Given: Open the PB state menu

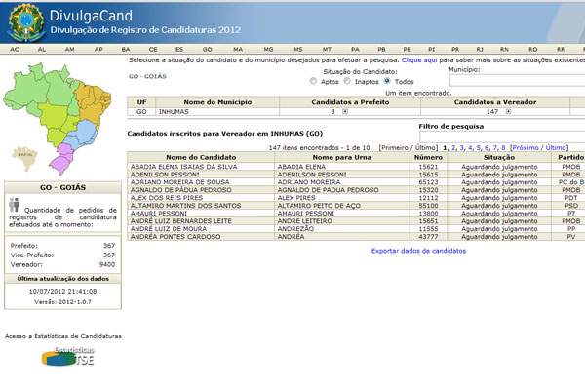Looking at the screenshot, I should (381, 49).
